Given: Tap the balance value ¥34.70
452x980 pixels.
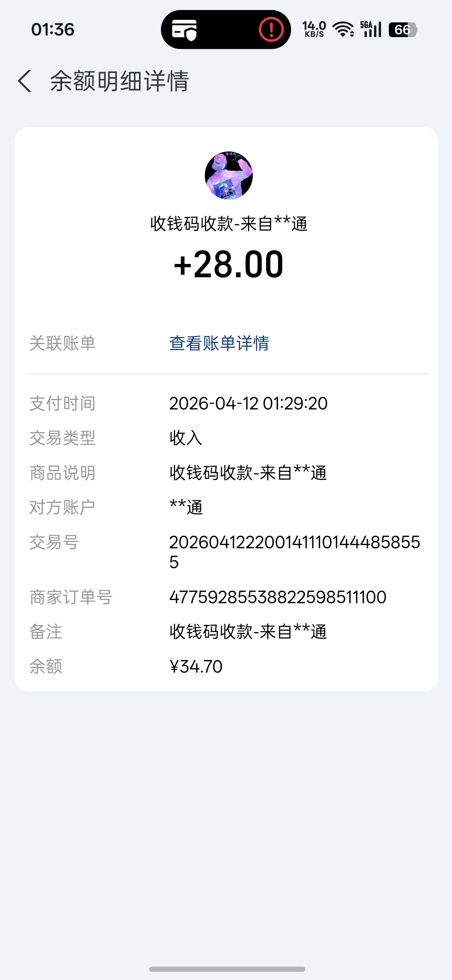Looking at the screenshot, I should [x=196, y=667].
